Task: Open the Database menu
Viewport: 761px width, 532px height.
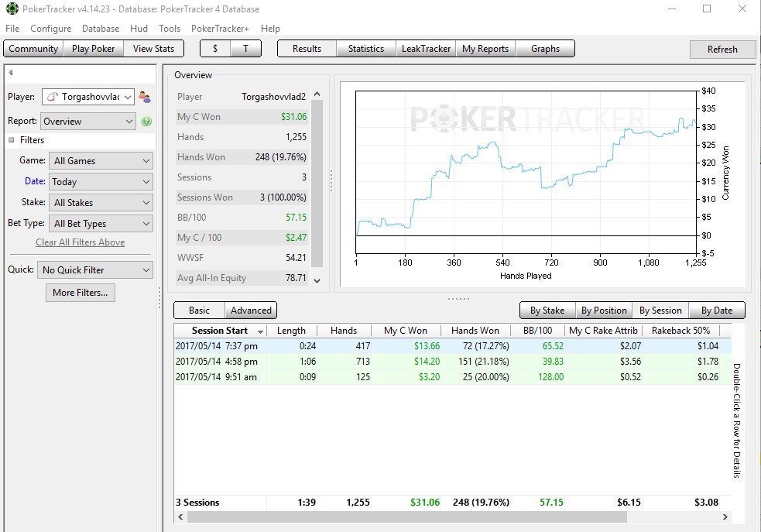Action: click(x=101, y=29)
